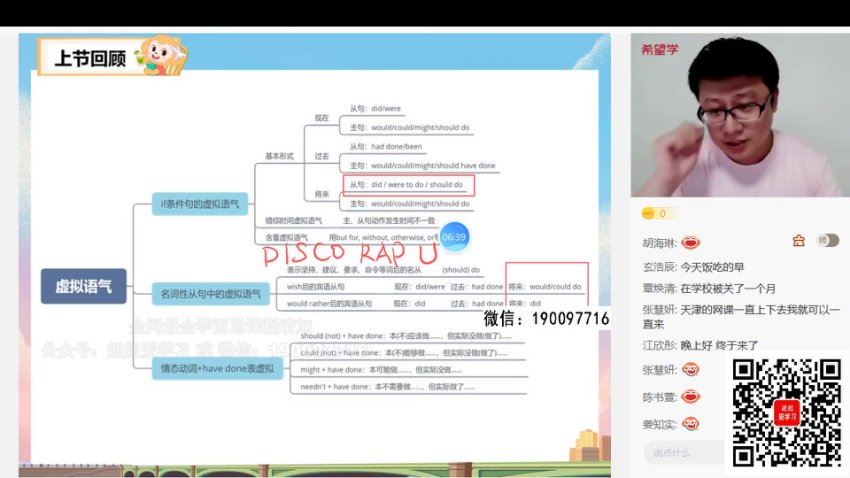Click the emoji sent by 张慧妍
The image size is (850, 478).
click(691, 370)
